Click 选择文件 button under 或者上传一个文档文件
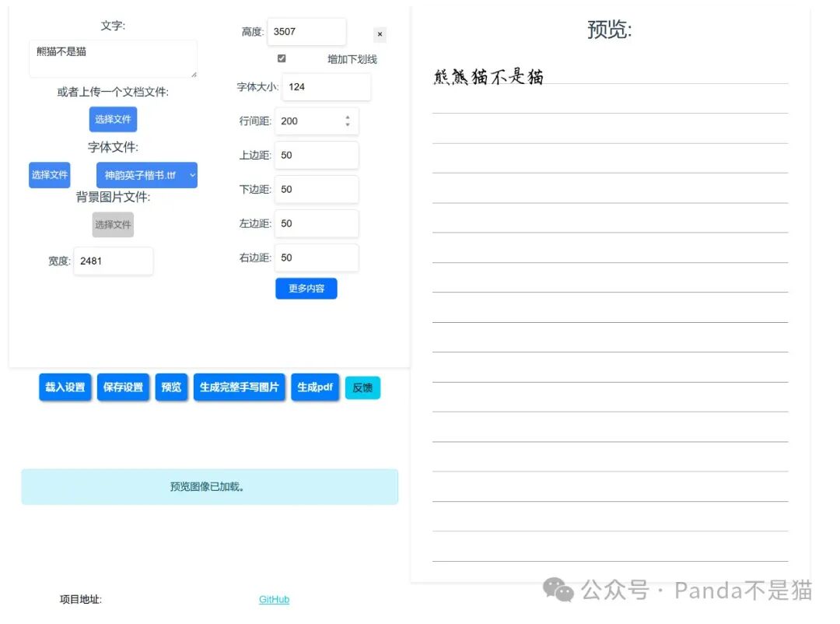The image size is (840, 624). click(113, 119)
